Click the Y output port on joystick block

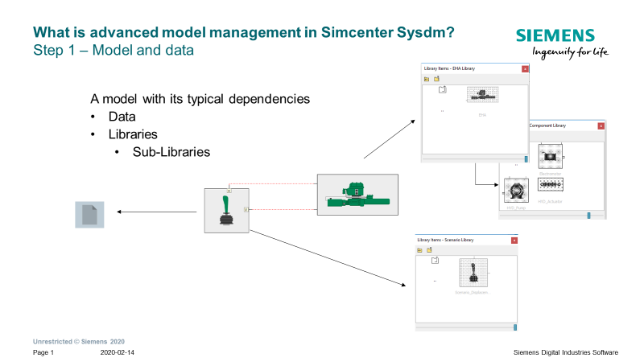click(246, 210)
